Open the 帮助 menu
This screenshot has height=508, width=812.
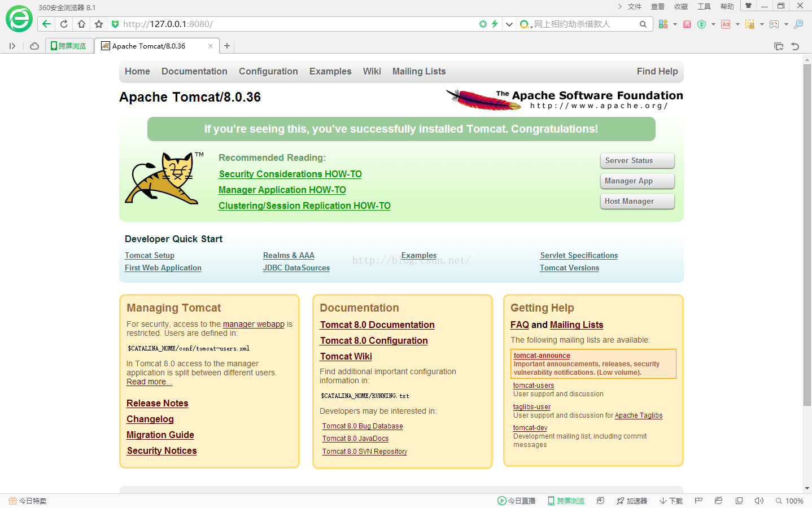point(727,7)
